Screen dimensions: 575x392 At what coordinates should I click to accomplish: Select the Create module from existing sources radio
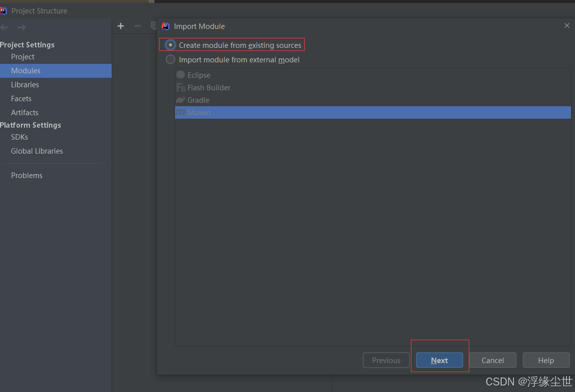170,44
